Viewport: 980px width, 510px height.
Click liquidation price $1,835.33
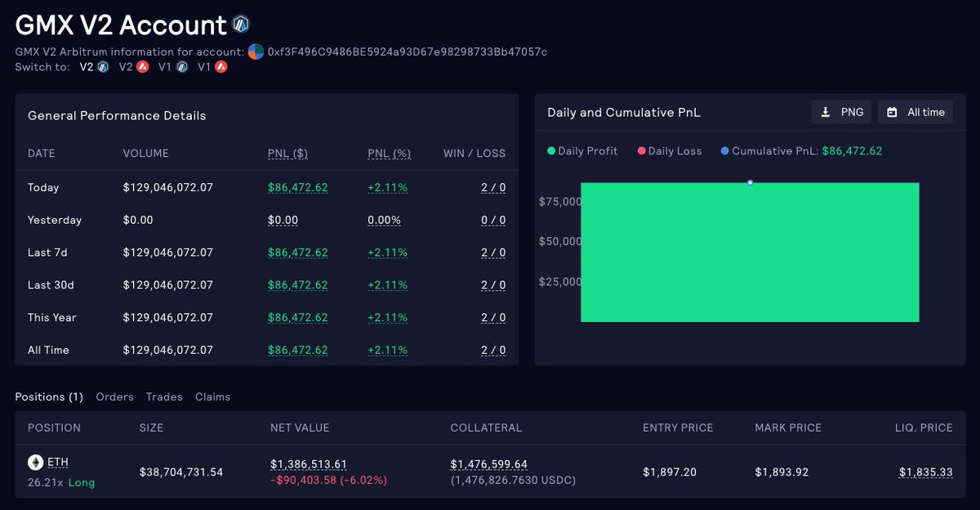coord(926,472)
